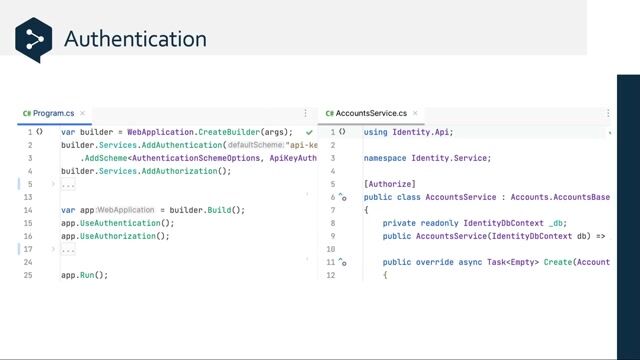Click app.Run() on line 25

coord(84,275)
